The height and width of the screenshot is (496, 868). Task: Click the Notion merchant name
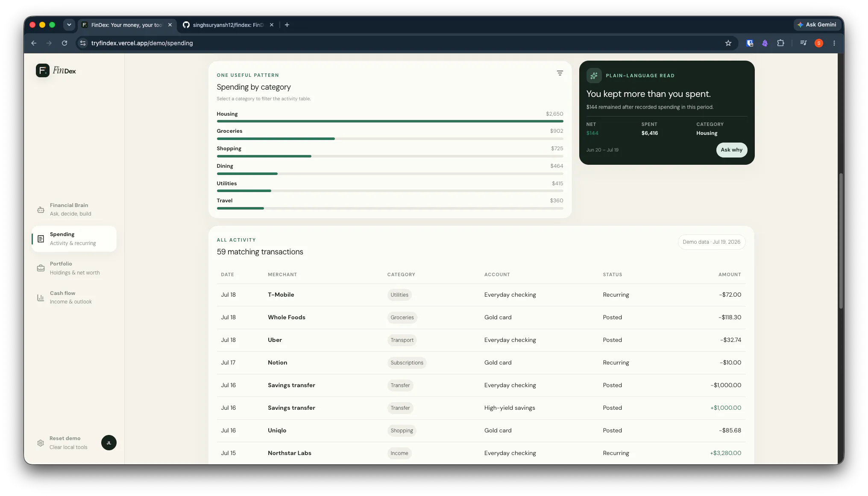pos(277,363)
